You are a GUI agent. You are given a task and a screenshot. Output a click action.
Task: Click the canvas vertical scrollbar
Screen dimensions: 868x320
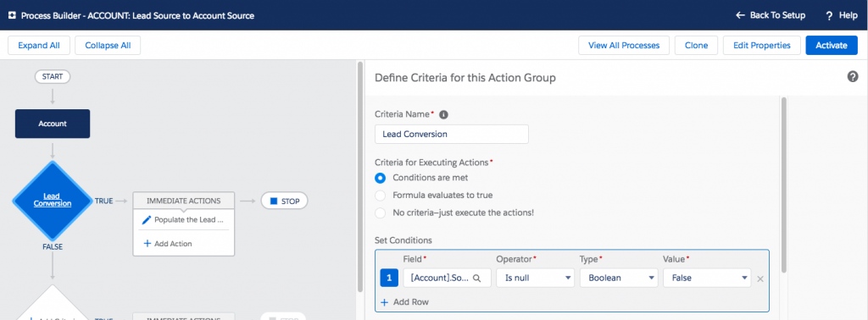tap(360, 177)
